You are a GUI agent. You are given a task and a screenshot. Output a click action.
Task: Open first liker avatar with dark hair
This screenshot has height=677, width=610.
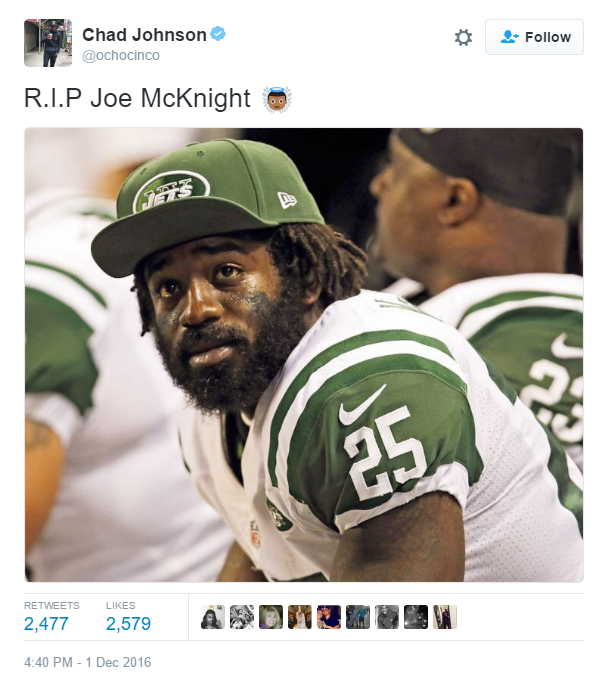(213, 617)
